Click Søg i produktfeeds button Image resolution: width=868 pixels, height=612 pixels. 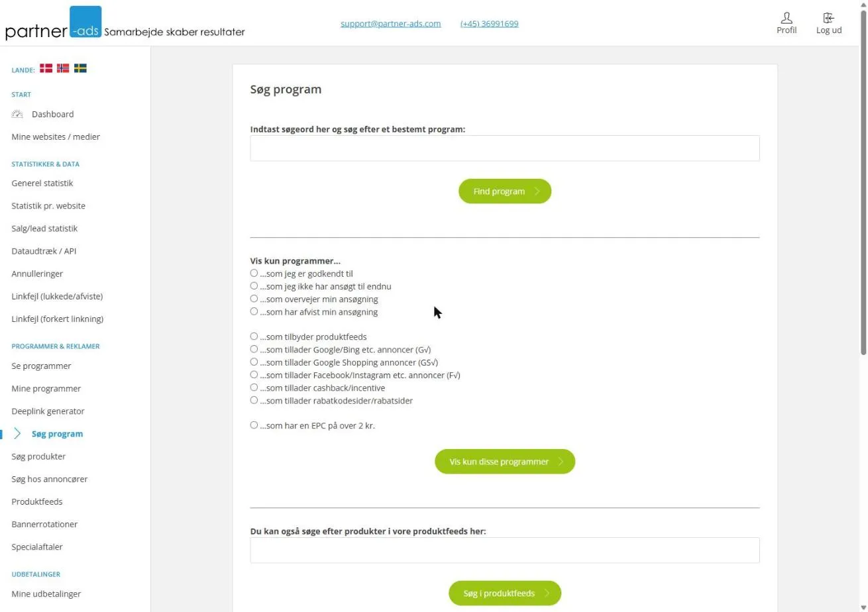click(505, 593)
